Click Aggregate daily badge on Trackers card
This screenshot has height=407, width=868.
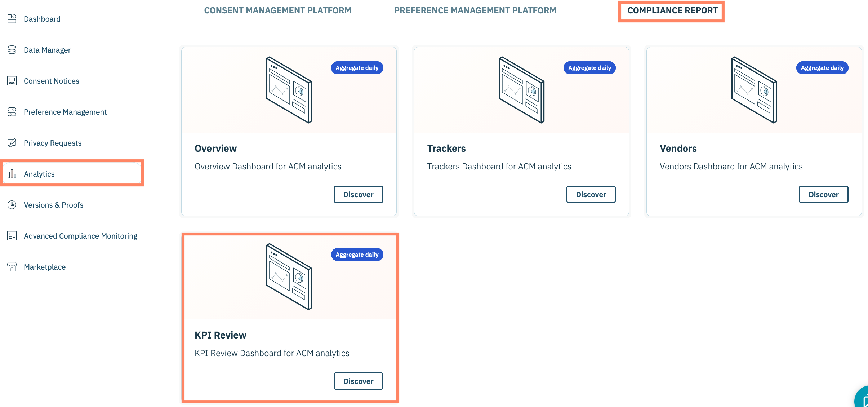coord(589,68)
